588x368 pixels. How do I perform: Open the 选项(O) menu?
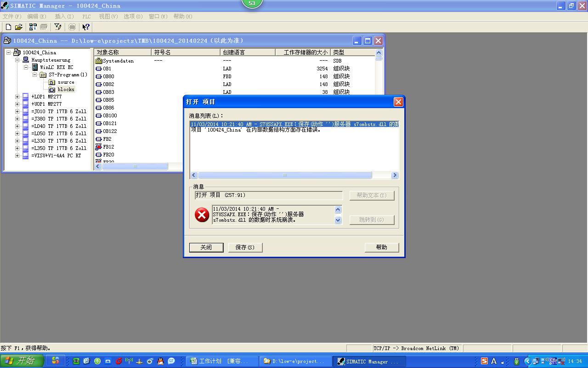pyautogui.click(x=133, y=16)
